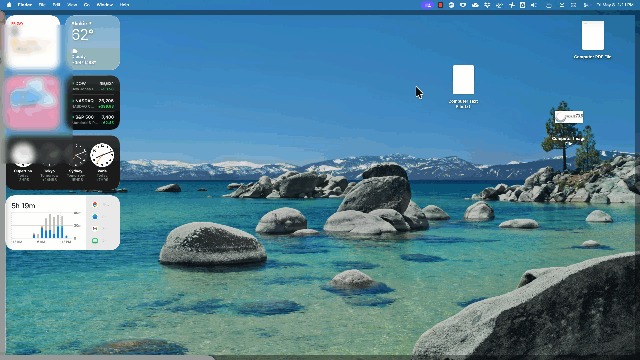Open the View menu
The width and height of the screenshot is (640, 360).
(72, 5)
